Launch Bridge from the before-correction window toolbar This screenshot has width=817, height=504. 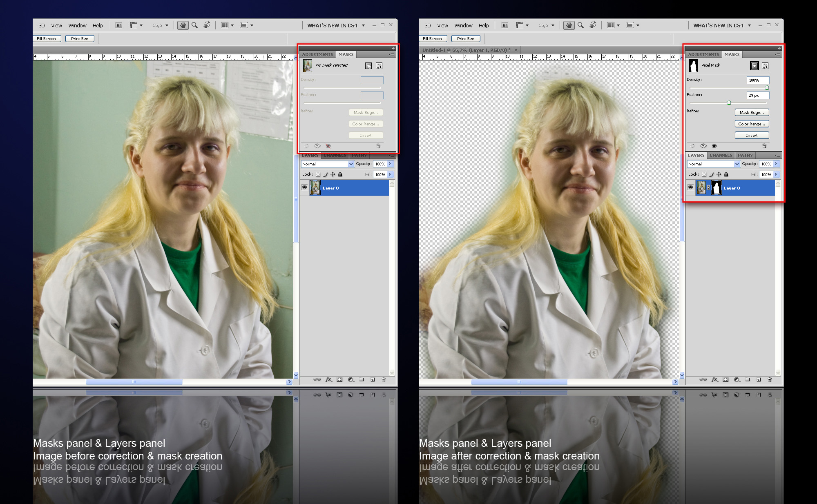119,25
